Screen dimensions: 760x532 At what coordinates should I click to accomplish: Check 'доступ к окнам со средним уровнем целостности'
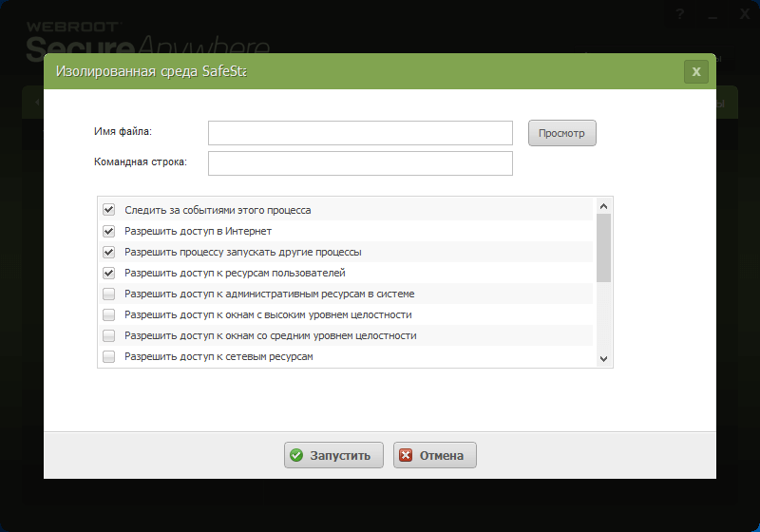point(108,335)
